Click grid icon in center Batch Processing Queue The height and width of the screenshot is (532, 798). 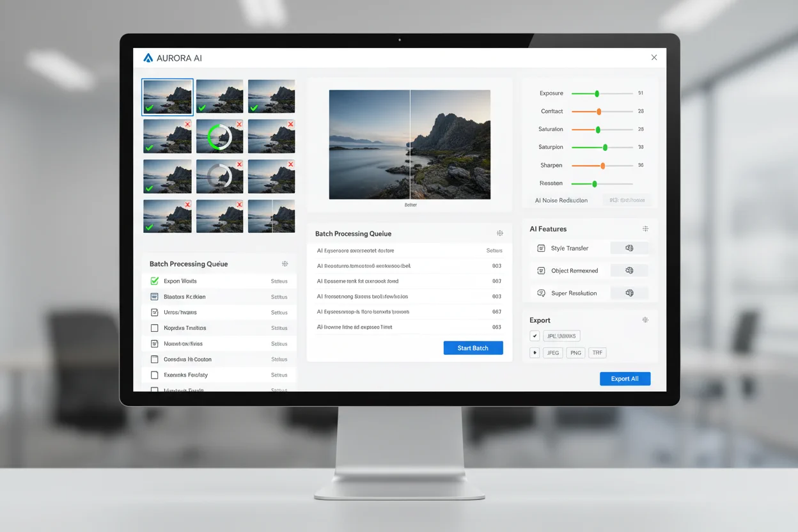pos(500,233)
